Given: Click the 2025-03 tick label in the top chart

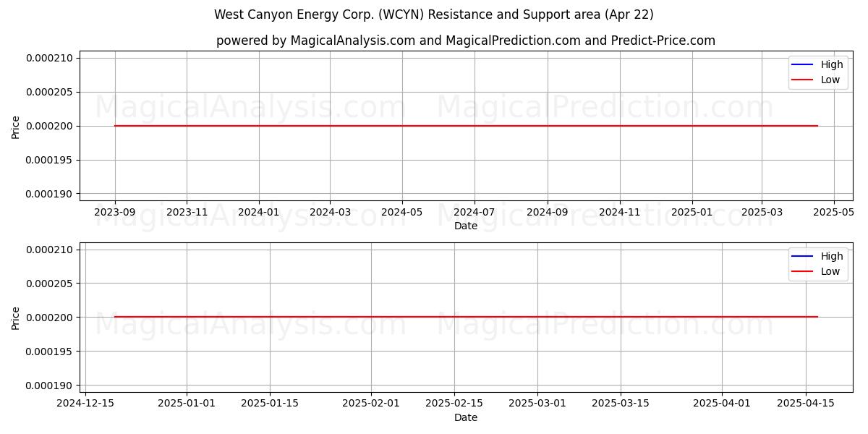Looking at the screenshot, I should coord(762,213).
